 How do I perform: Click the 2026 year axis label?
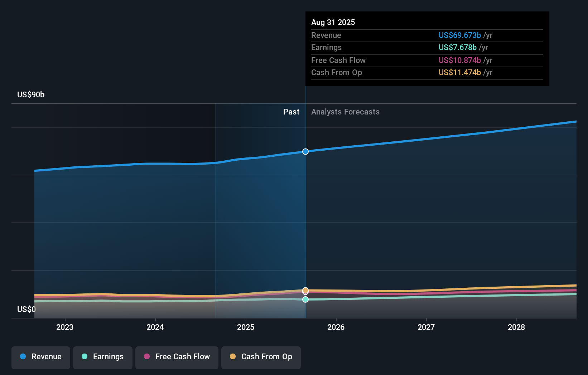coord(336,327)
